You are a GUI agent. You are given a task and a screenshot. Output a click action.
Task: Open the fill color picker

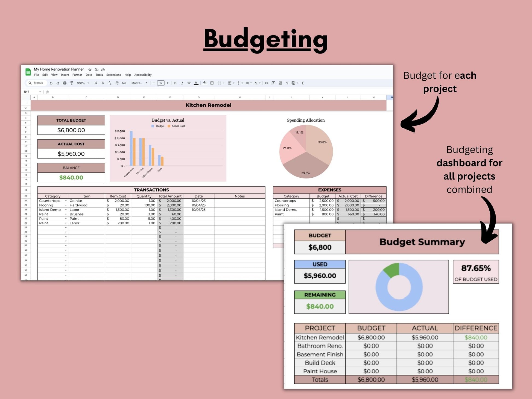pos(205,83)
